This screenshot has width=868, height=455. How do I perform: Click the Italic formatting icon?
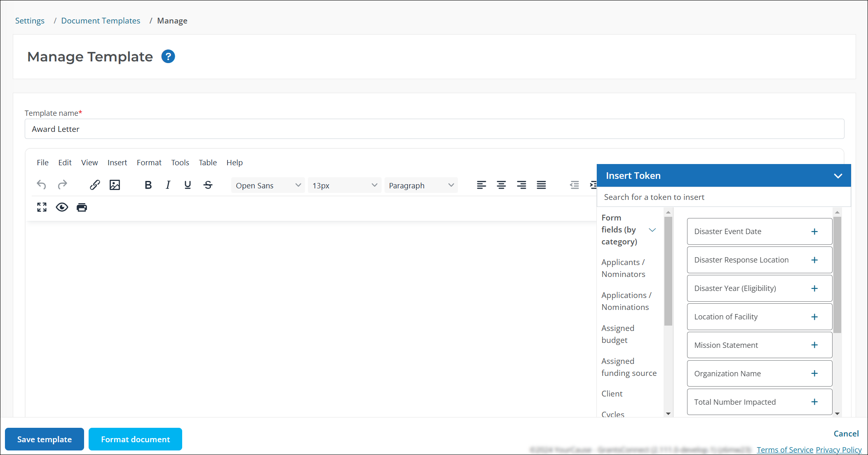pos(168,185)
